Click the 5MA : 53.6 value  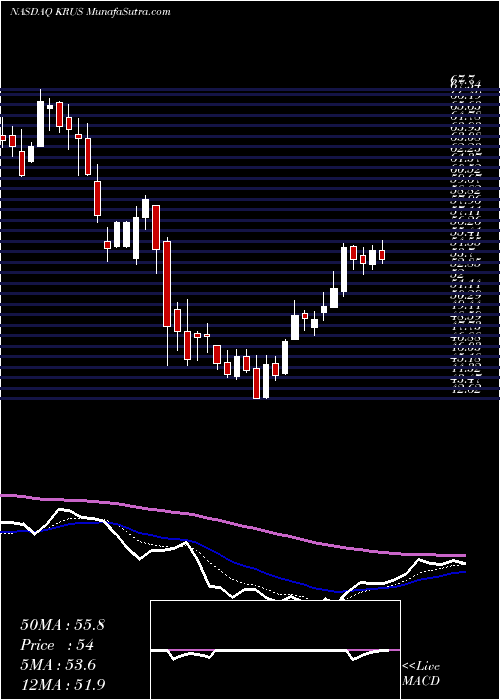[x=59, y=664]
